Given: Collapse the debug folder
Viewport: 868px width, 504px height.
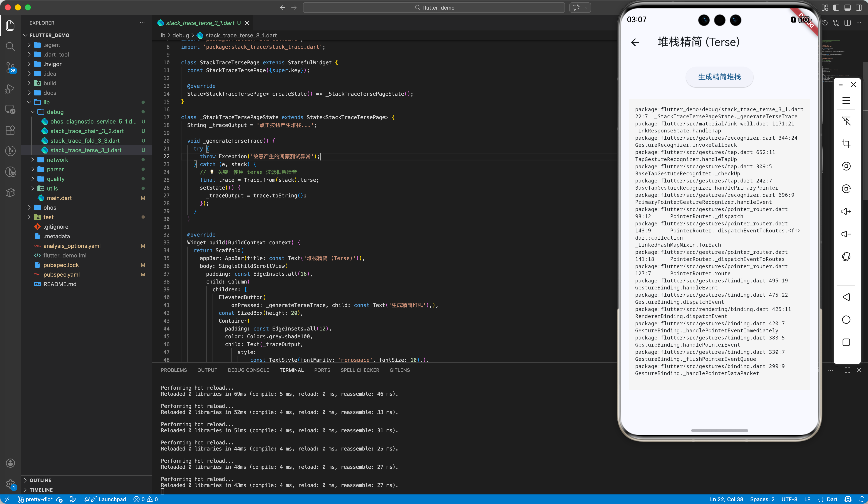Looking at the screenshot, I should click(x=55, y=112).
